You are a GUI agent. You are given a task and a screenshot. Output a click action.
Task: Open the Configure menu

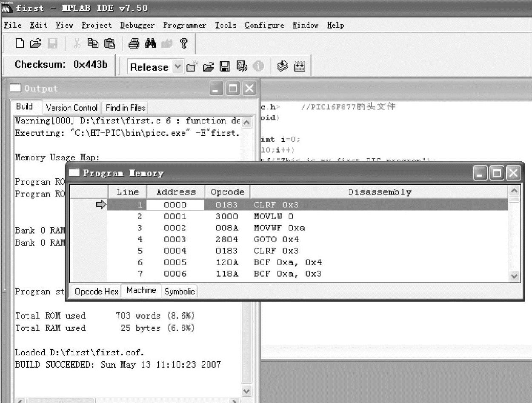click(264, 25)
